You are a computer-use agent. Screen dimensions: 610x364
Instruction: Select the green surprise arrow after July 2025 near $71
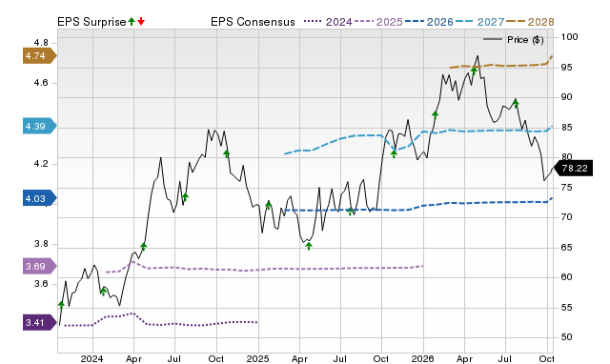click(x=350, y=212)
